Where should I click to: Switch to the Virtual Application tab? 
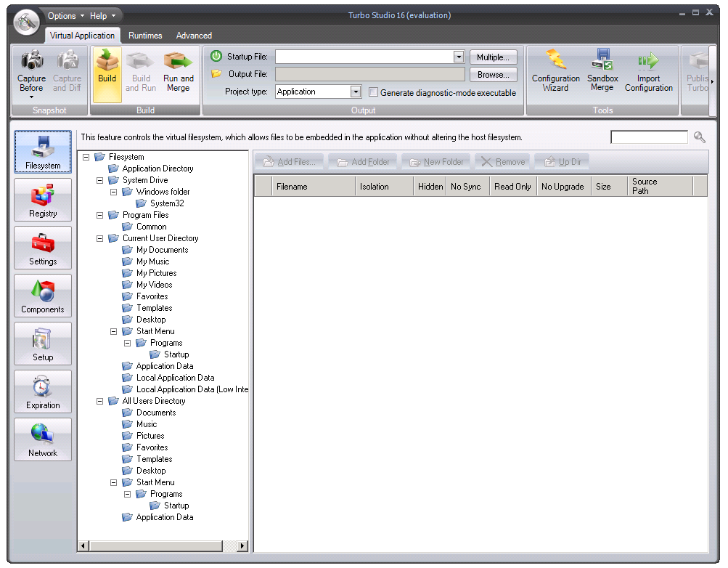82,36
